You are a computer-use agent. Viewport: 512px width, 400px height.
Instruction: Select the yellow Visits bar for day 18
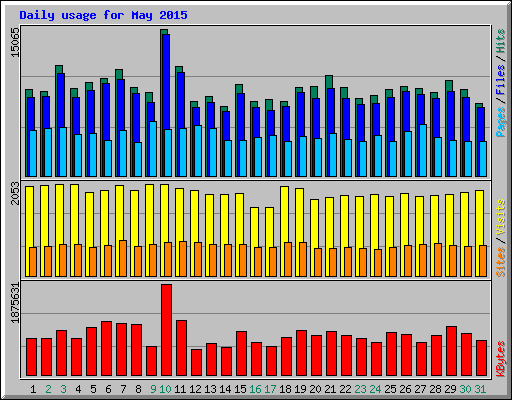point(285,231)
